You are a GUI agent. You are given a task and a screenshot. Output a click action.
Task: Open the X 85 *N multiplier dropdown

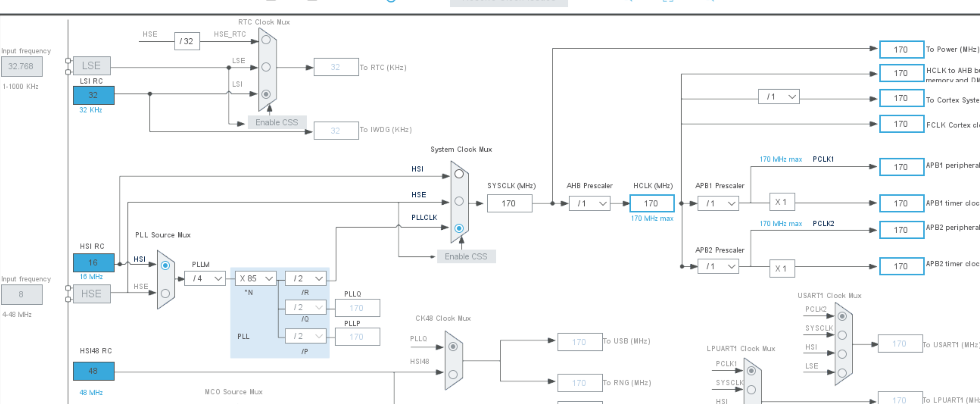(256, 278)
